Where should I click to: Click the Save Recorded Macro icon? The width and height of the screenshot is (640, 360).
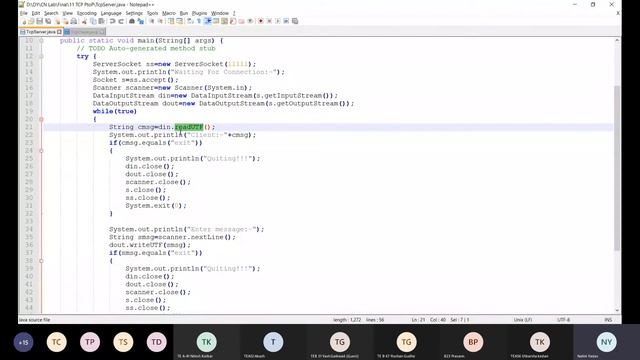click(295, 21)
